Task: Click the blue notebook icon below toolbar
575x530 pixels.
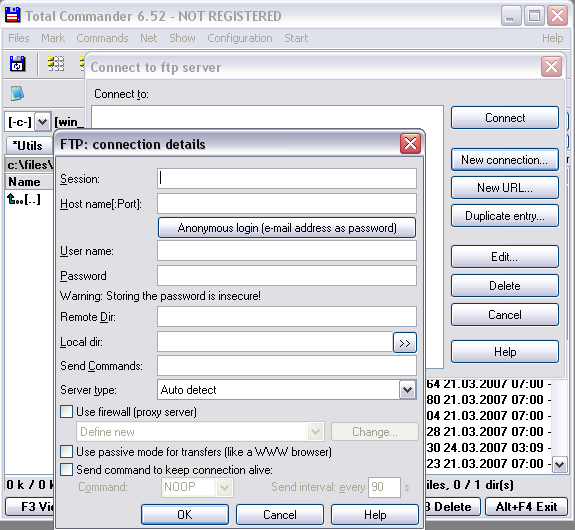Action: coord(17,93)
